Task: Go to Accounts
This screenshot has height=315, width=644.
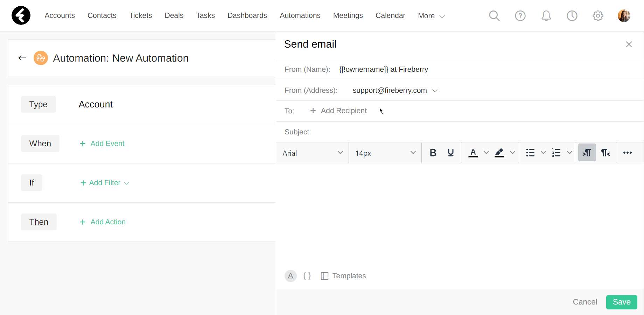Action: tap(60, 15)
